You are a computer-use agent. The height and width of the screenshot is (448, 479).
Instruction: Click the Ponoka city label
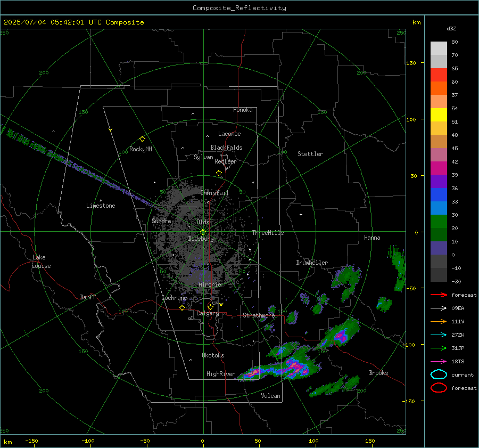243,110
